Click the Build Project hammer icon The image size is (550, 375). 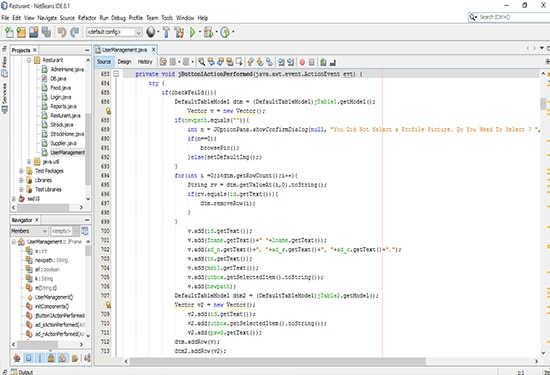pyautogui.click(x=166, y=32)
